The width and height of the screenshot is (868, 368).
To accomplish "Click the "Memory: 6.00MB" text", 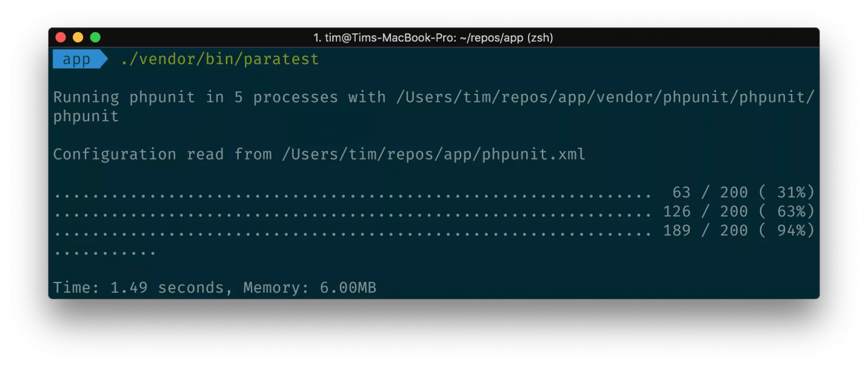I will (x=309, y=288).
